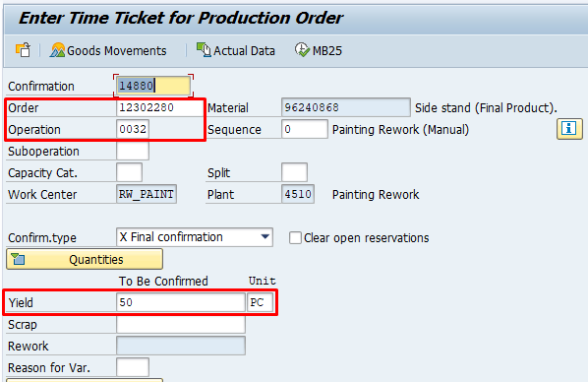The image size is (588, 382).
Task: Launch the MB25 toolbar shortcut
Action: click(319, 50)
